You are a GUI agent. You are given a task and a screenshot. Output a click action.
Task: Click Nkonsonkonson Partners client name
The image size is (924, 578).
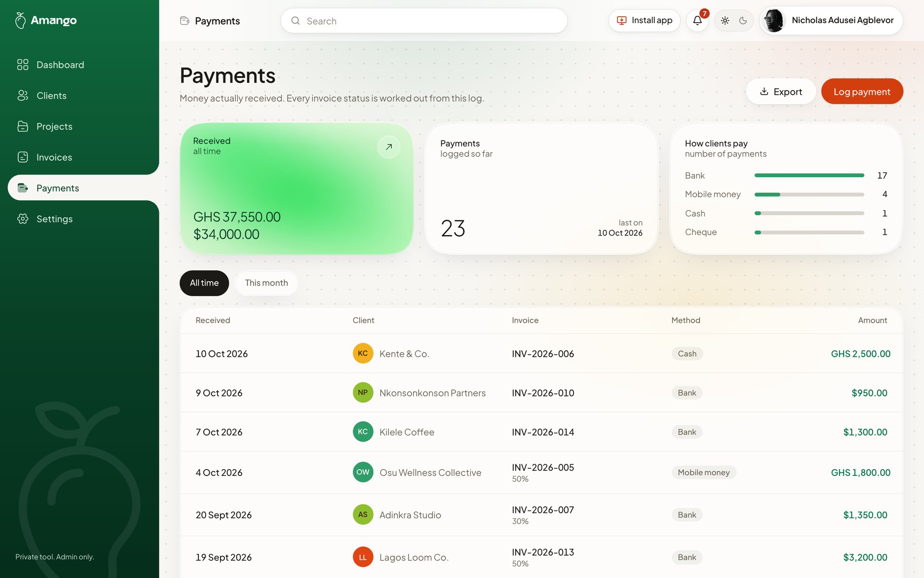432,393
